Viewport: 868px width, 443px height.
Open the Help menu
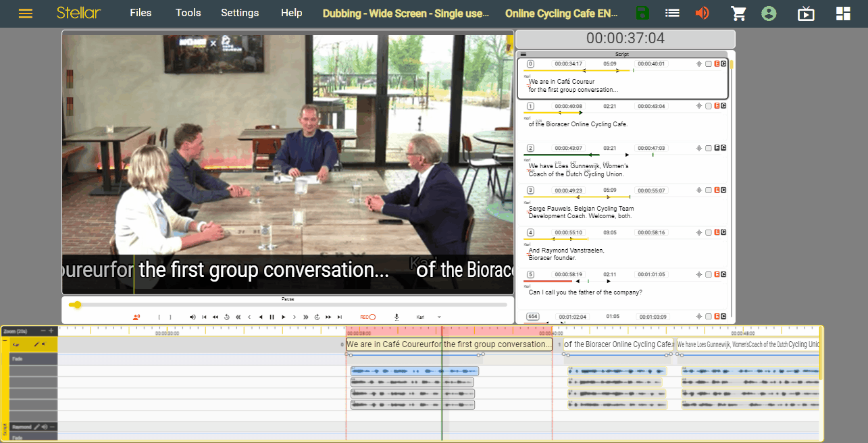tap(292, 13)
